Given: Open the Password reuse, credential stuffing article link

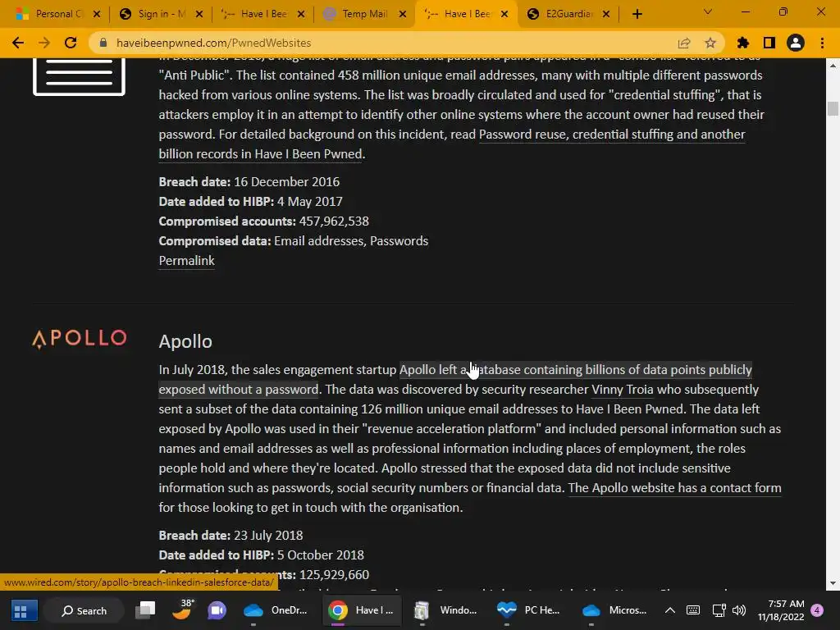Looking at the screenshot, I should [x=451, y=144].
